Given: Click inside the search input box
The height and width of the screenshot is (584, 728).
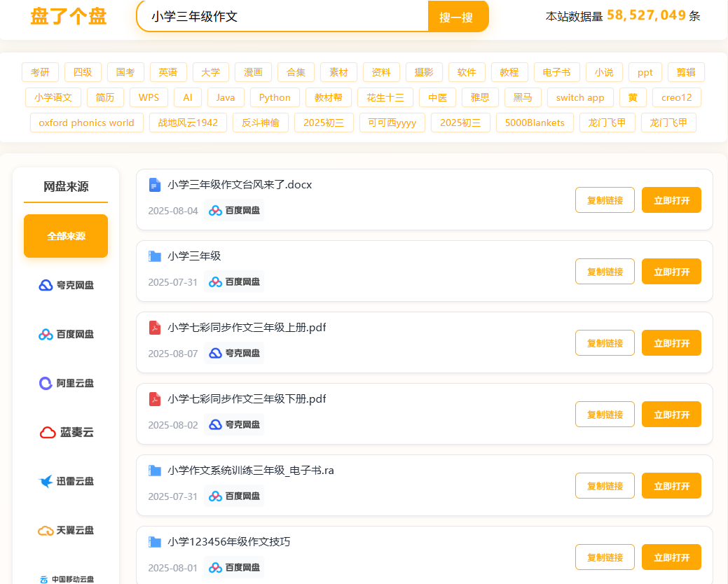Looking at the screenshot, I should 280,18.
